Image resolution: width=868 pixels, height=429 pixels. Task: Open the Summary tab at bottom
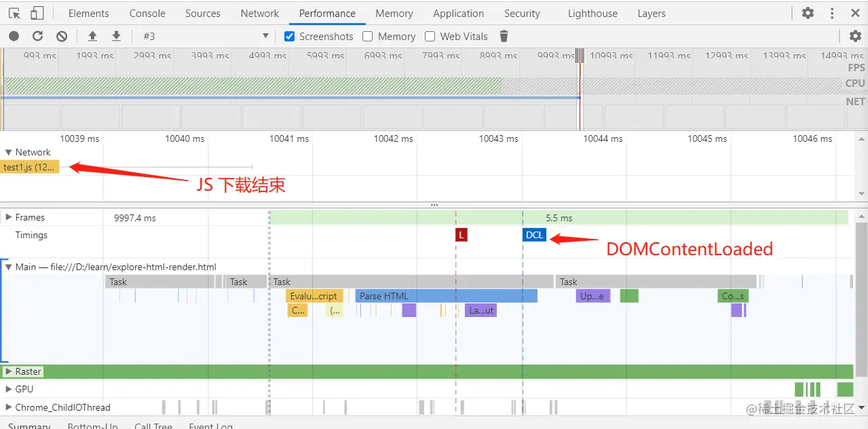click(x=29, y=426)
